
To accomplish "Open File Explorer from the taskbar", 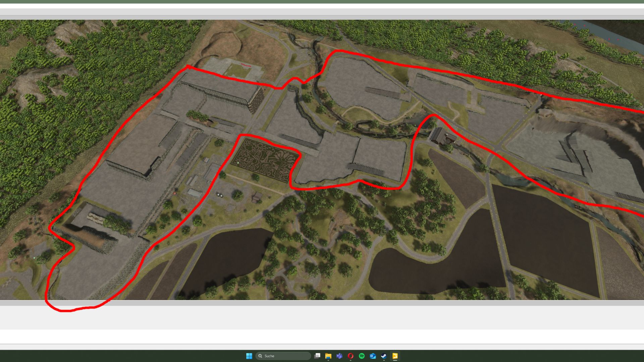I will pyautogui.click(x=328, y=356).
